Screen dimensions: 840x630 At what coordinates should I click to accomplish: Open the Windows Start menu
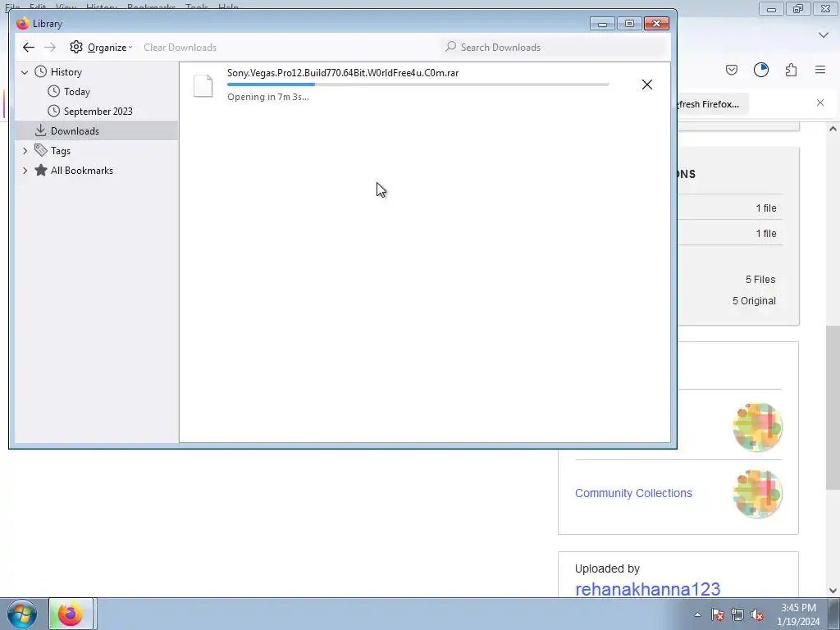pyautogui.click(x=22, y=614)
